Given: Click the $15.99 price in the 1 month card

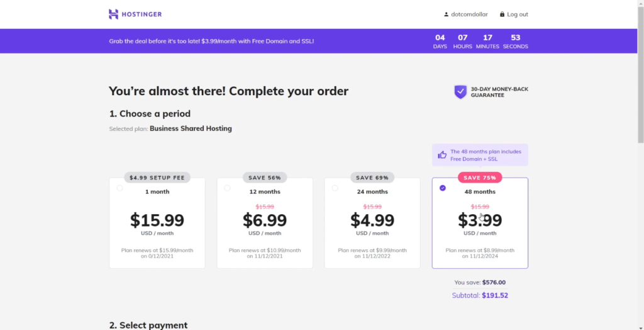Looking at the screenshot, I should (x=157, y=220).
